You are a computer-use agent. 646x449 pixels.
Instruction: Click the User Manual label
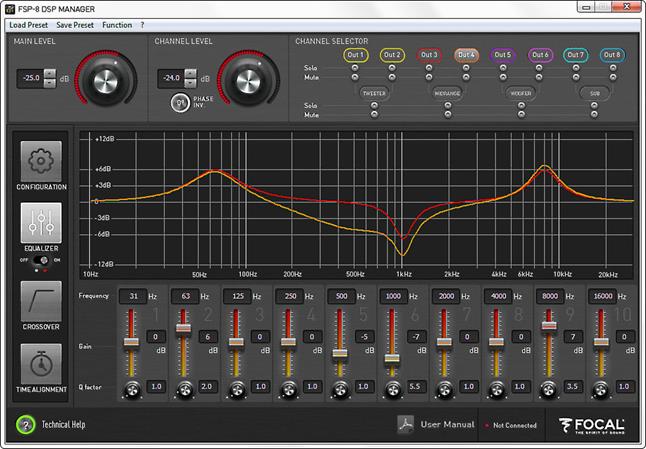[447, 424]
